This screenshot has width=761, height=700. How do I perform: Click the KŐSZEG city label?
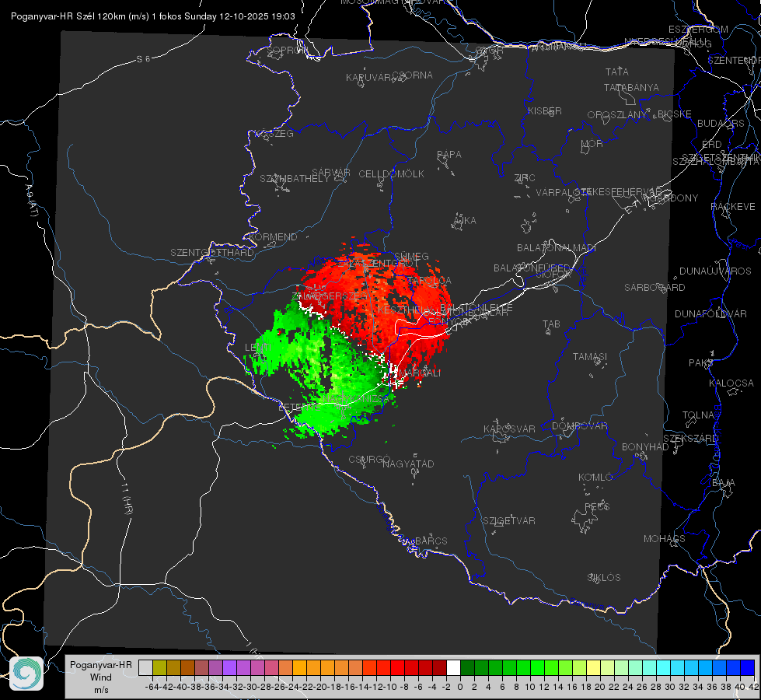click(274, 134)
